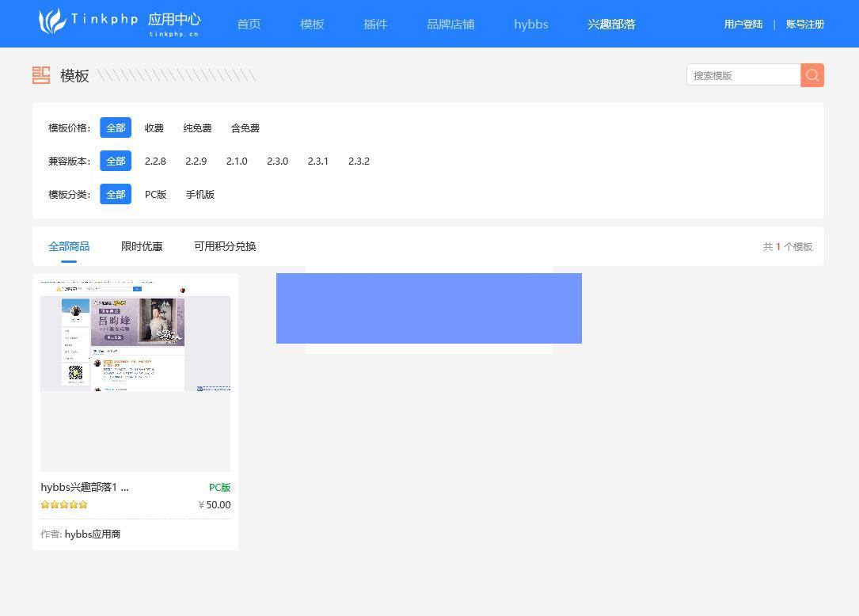This screenshot has height=616, width=859.
Task: Filter by version 2.2.9
Action: point(196,161)
